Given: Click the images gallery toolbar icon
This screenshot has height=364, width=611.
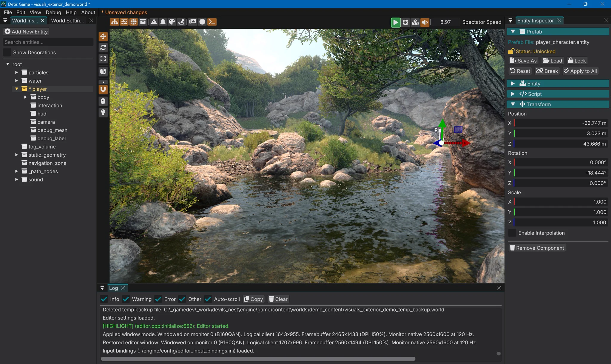Looking at the screenshot, I should (193, 22).
